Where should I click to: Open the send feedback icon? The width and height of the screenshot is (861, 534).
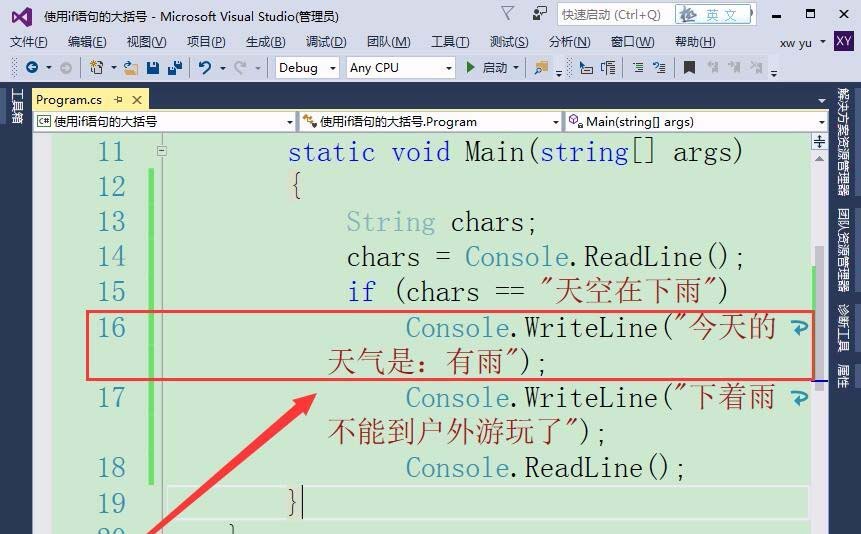coord(540,13)
